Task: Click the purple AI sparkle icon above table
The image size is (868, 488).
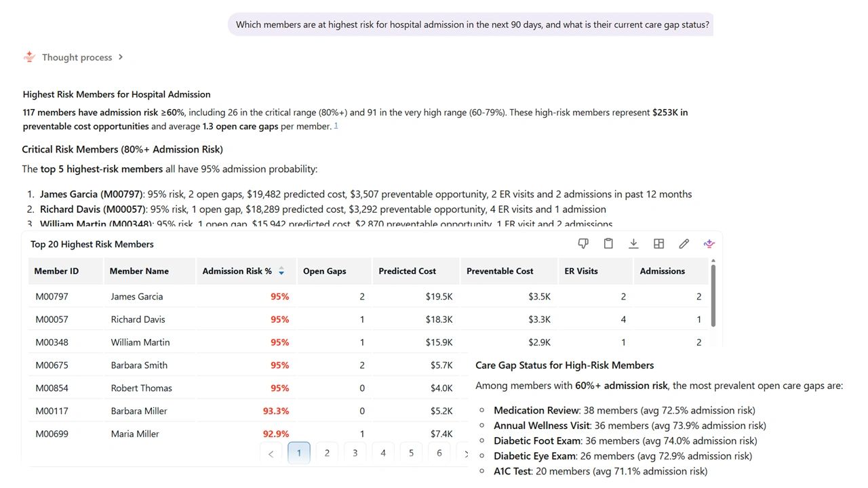Action: [709, 244]
